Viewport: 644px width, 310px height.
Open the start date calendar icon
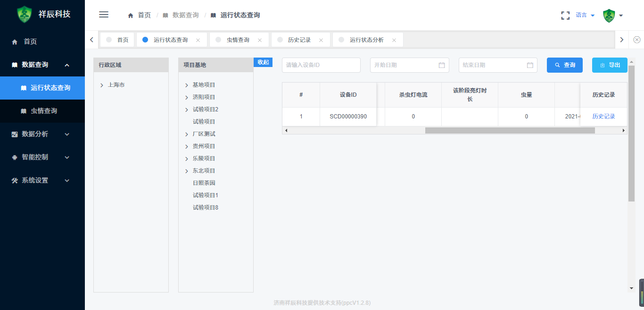(442, 65)
